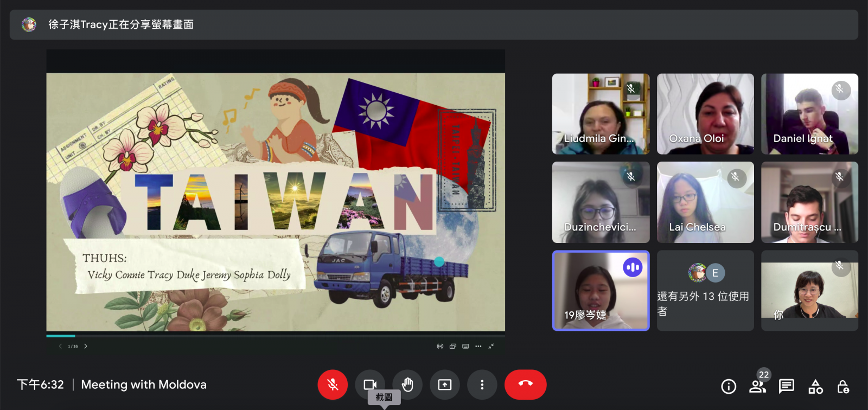Leave the call with the red hang-up button

525,385
